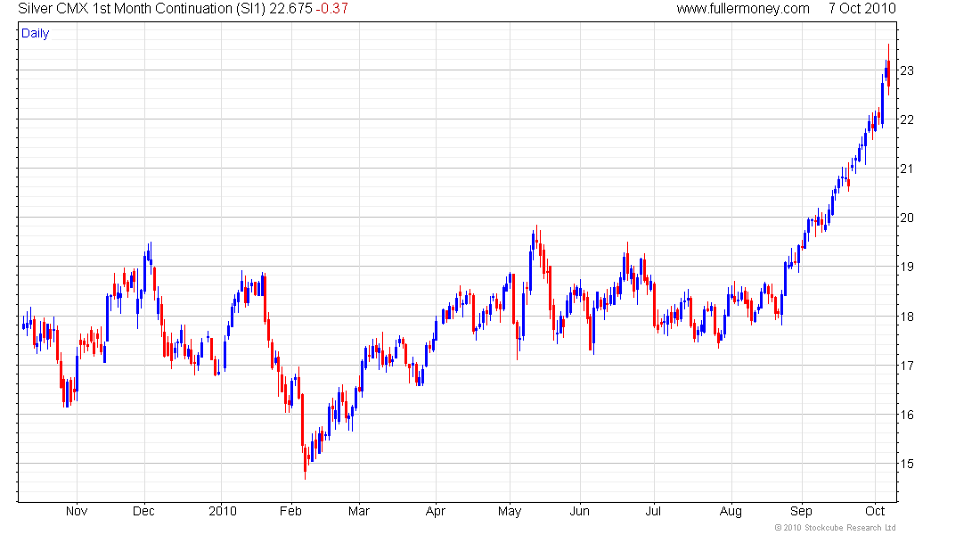Image resolution: width=980 pixels, height=535 pixels.
Task: Click the 23 price axis label
Action: pyautogui.click(x=906, y=70)
